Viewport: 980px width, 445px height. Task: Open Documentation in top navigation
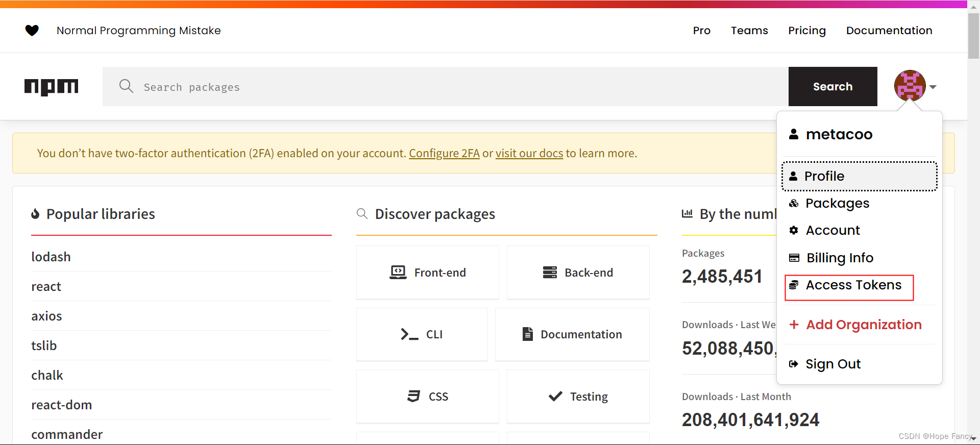coord(889,31)
